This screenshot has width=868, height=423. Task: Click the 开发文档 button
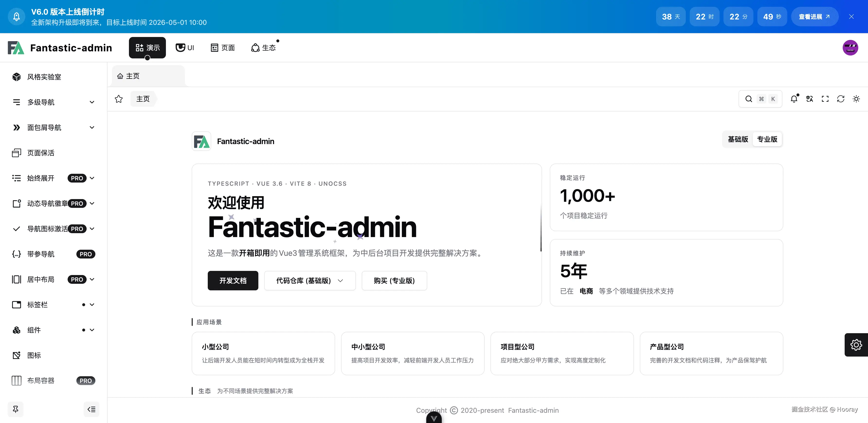pyautogui.click(x=233, y=280)
